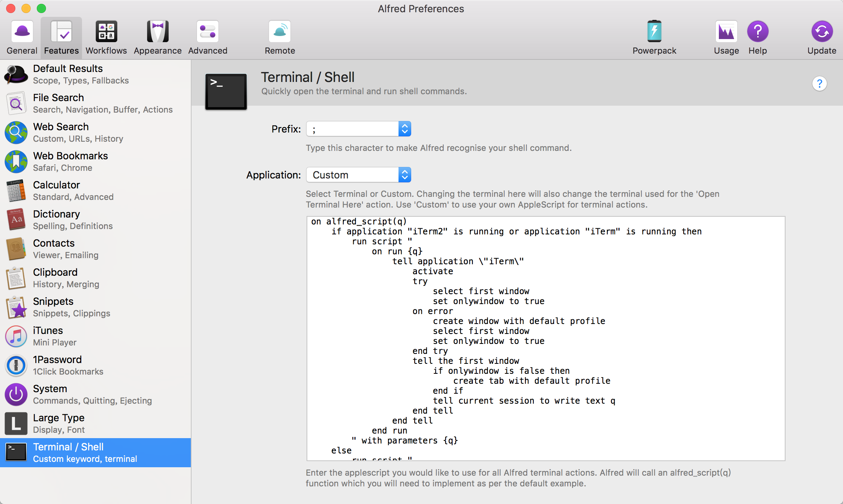Click 'Scope, Types, Fallbacks' subtitle
This screenshot has height=504, width=843.
click(x=81, y=81)
